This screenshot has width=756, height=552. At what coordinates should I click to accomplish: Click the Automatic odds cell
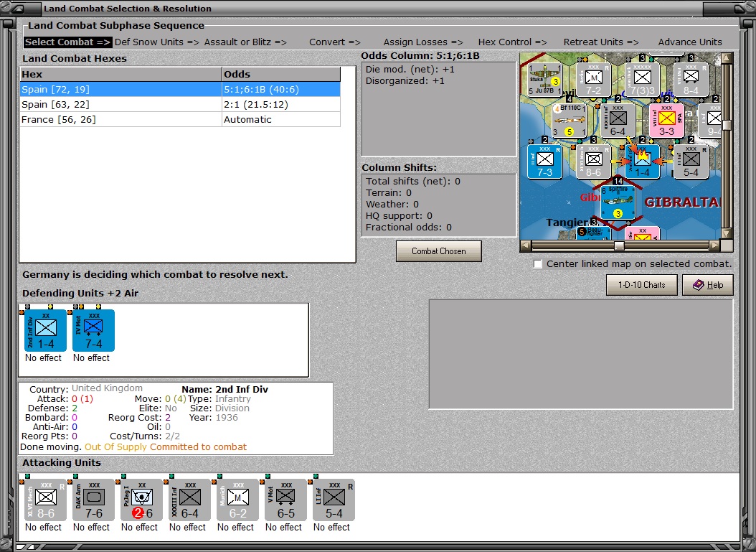click(281, 119)
